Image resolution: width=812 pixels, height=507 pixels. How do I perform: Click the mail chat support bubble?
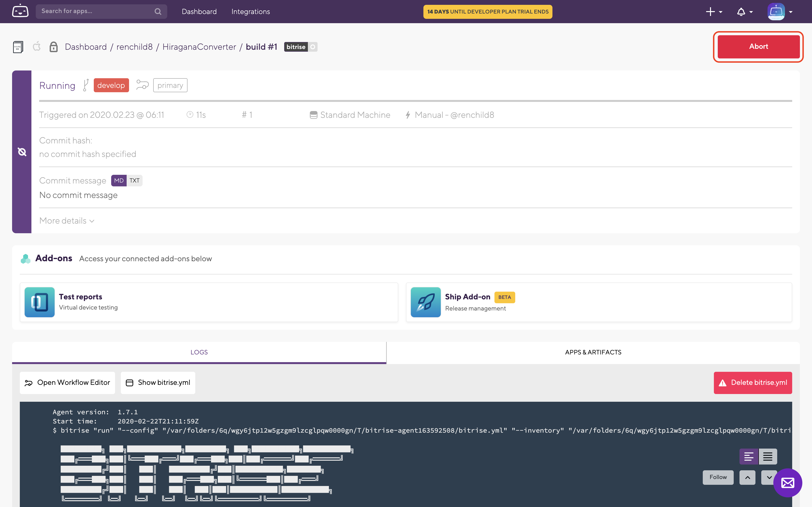coord(788,483)
